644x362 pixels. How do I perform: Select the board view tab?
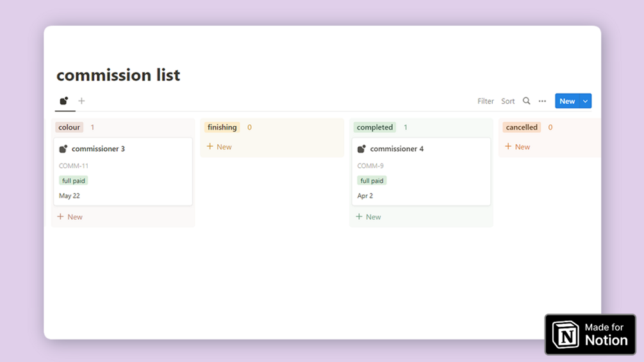coord(64,101)
